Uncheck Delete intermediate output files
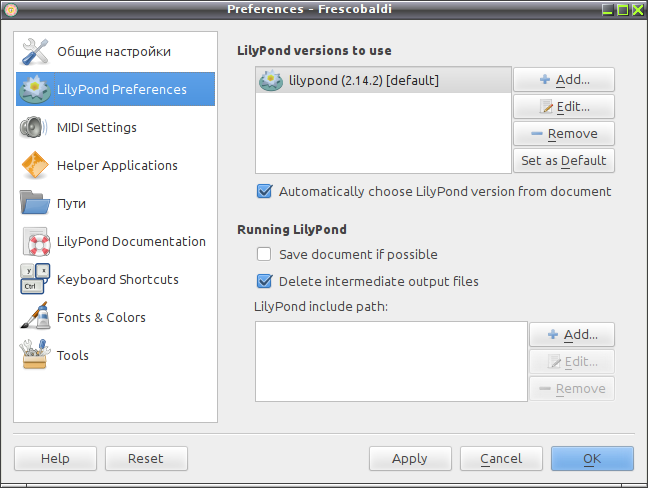The height and width of the screenshot is (488, 648). click(264, 281)
